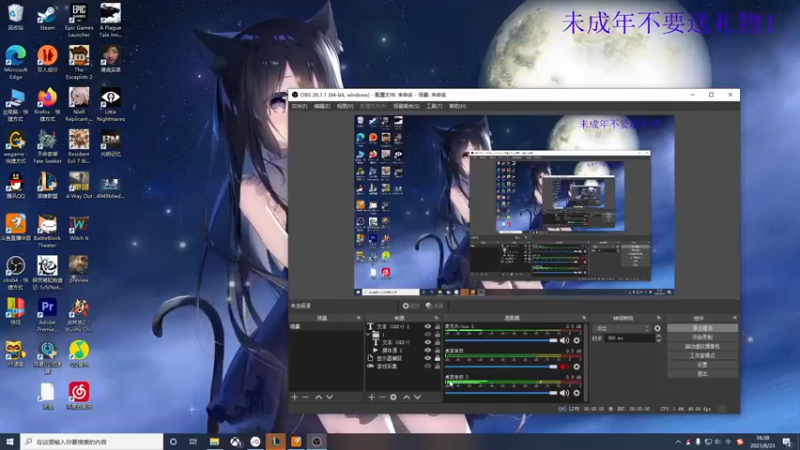Toggle visibility of 文本 (GDI+) 2 source
Screen dimensions: 800x450
coord(428,327)
